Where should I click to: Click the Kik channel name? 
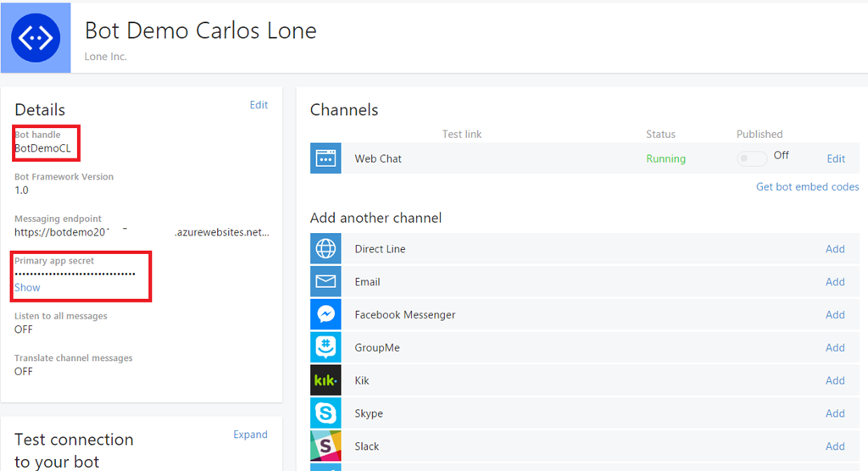(x=362, y=381)
